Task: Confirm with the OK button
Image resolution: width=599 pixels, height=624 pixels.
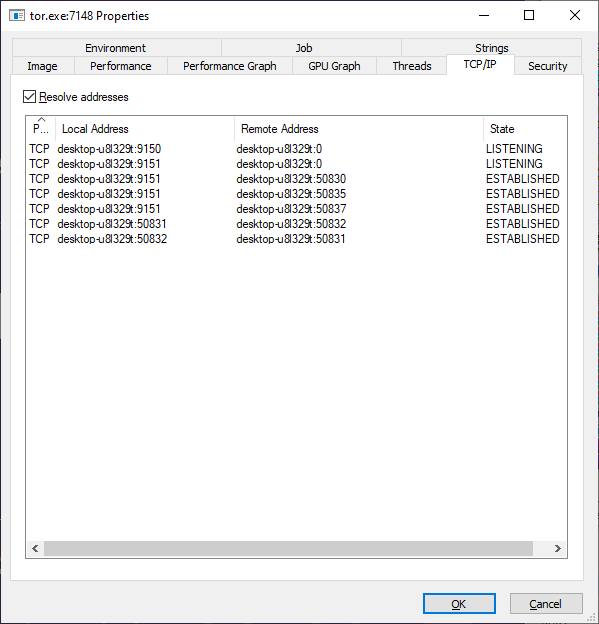Action: pyautogui.click(x=459, y=604)
